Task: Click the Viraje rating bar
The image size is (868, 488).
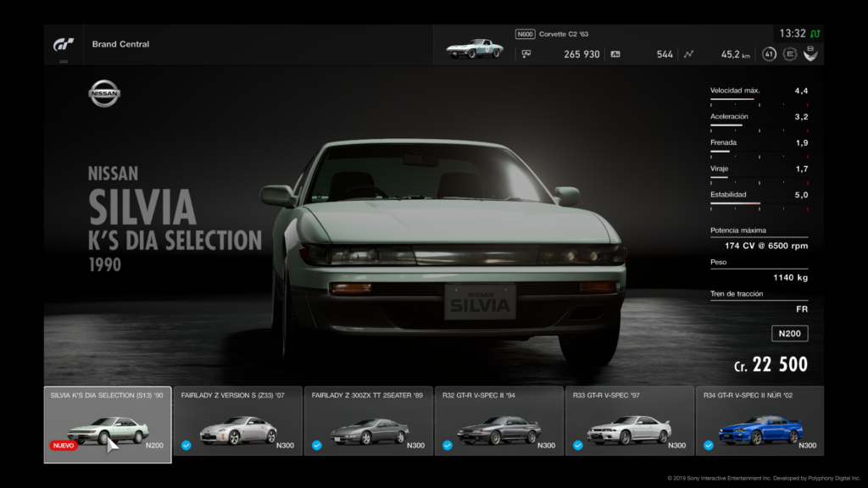Action: (759, 178)
